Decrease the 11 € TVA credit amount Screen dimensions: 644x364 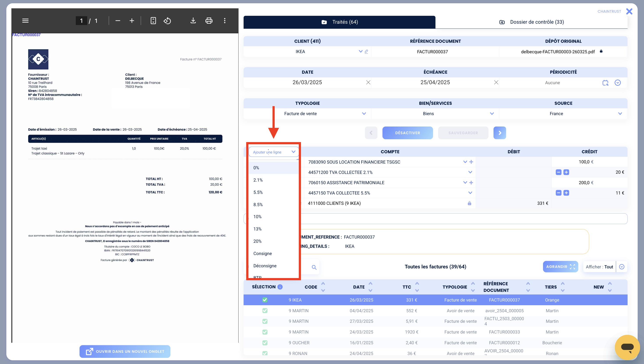(x=559, y=193)
